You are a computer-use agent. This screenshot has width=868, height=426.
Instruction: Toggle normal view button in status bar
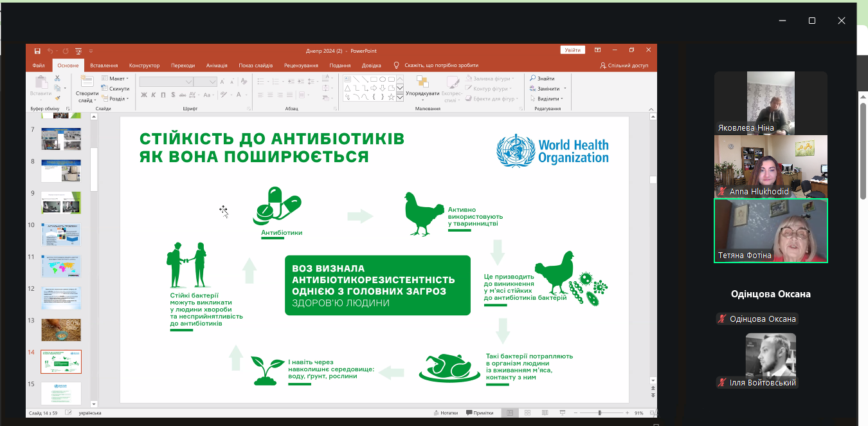point(510,413)
